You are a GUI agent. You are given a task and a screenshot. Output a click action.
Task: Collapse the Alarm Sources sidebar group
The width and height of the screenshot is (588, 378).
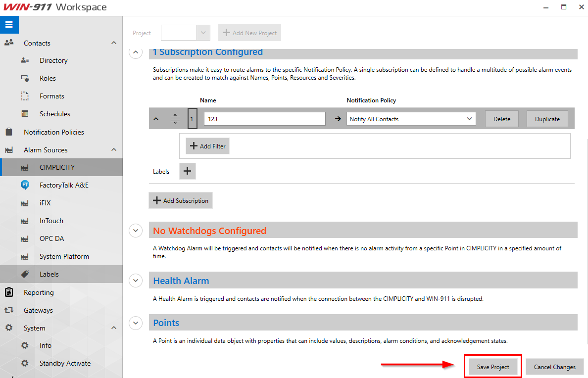coord(114,149)
